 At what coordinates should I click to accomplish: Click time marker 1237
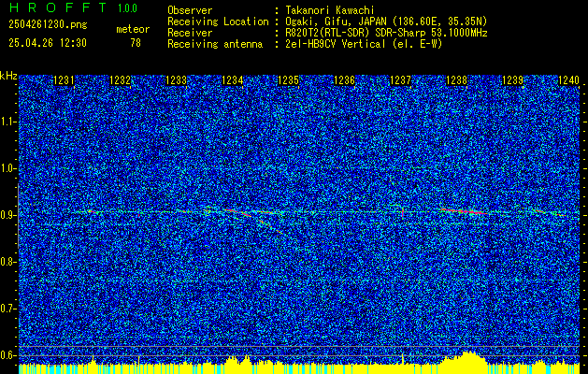tap(400, 80)
